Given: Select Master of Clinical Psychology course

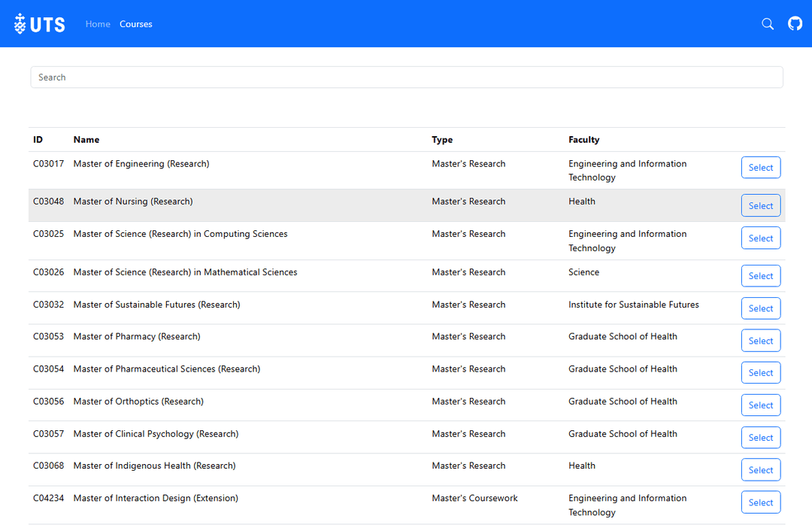Looking at the screenshot, I should (760, 438).
